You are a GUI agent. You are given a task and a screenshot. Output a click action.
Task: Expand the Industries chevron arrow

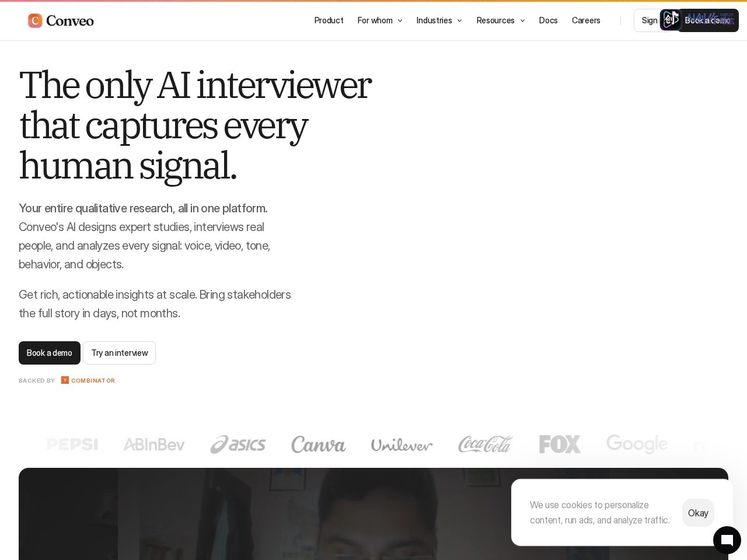[x=459, y=21]
